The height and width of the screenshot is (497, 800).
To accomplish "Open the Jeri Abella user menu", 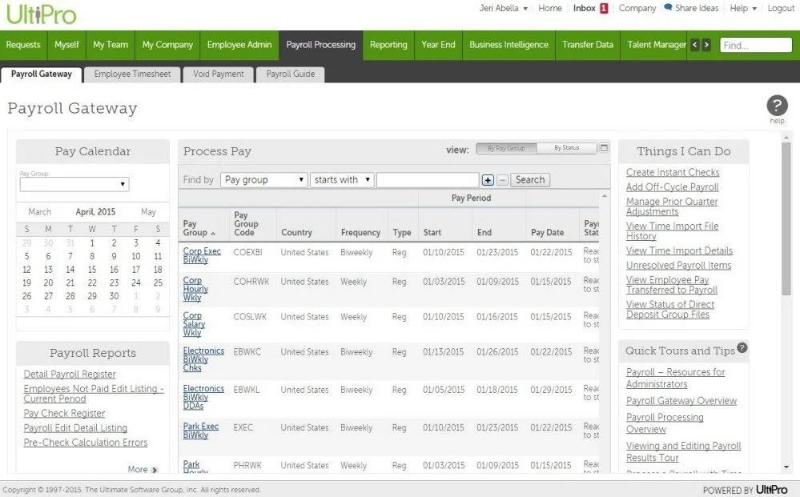I will (504, 8).
